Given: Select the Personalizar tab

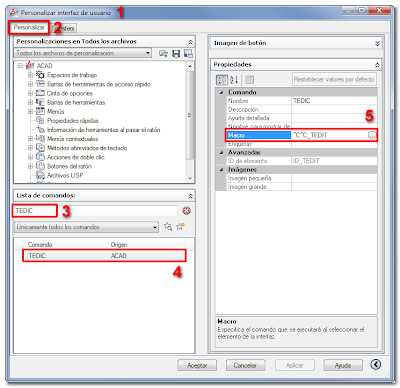Looking at the screenshot, I should (x=29, y=27).
